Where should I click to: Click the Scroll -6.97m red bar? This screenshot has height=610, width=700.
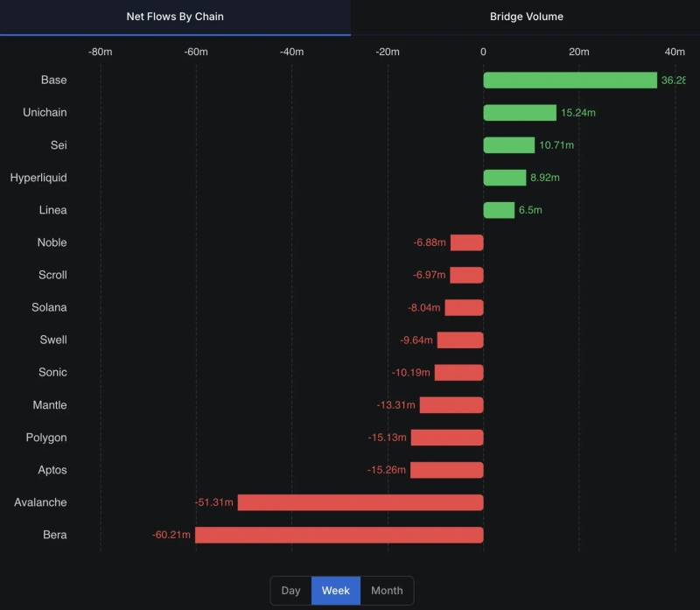tap(466, 275)
